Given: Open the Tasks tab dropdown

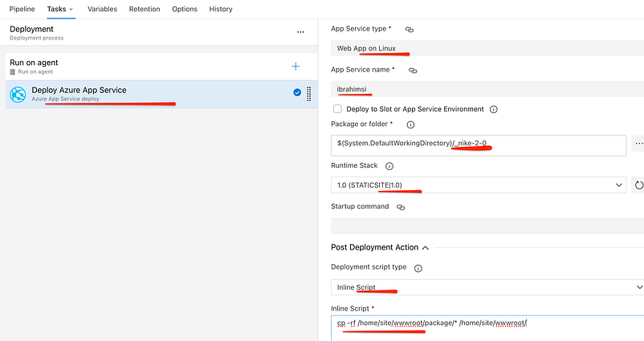Looking at the screenshot, I should 60,9.
